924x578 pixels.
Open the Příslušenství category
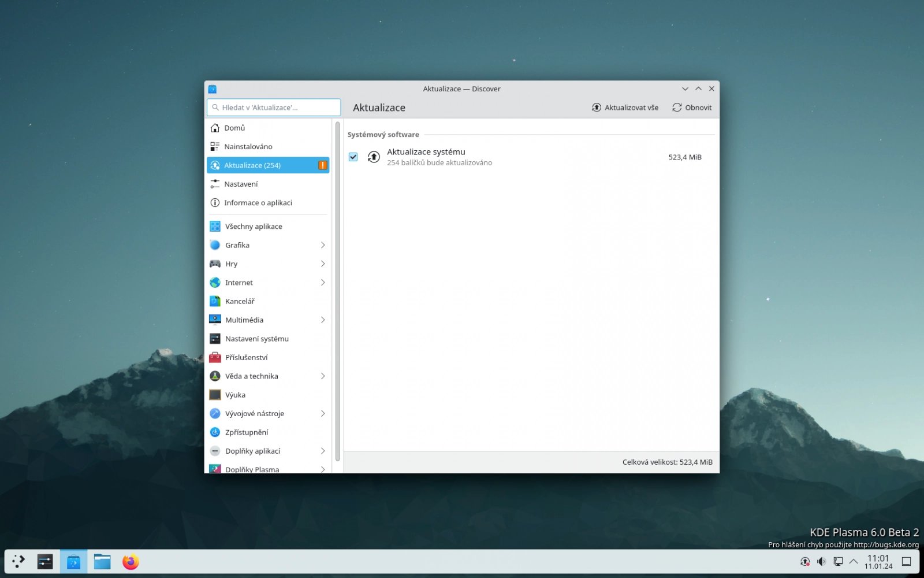point(268,357)
